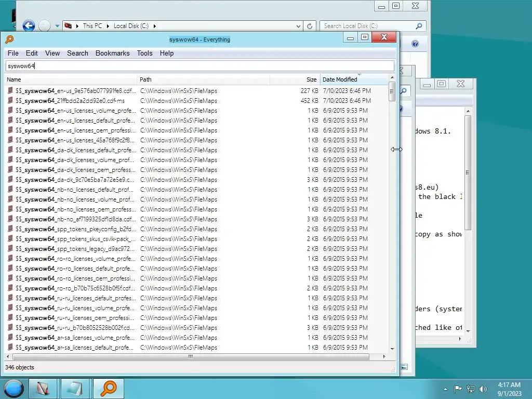This screenshot has width=532, height=399.
Task: Select $$_syswow64_ru-ru_b70b8052528b002f row
Action: click(197, 327)
